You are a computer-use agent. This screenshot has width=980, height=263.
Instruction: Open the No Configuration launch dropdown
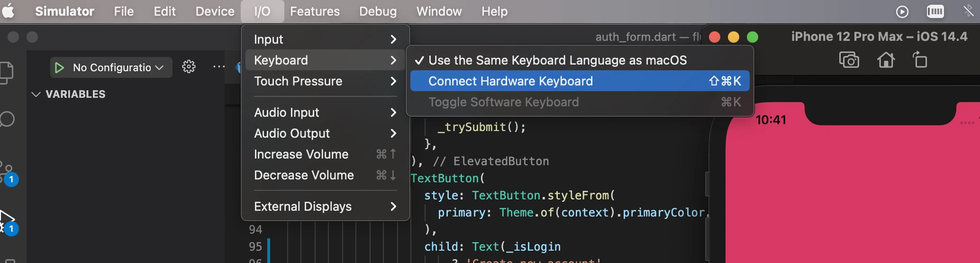point(118,67)
